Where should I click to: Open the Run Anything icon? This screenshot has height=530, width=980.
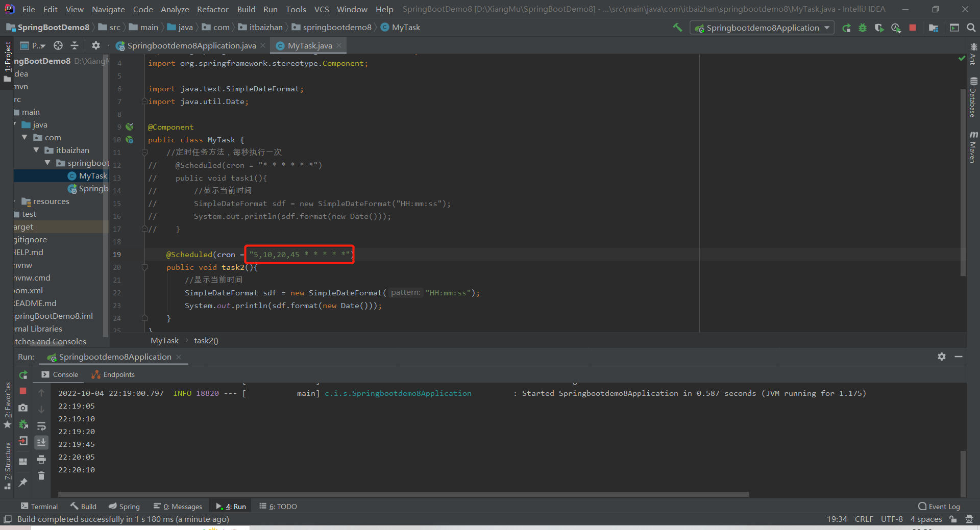(954, 28)
